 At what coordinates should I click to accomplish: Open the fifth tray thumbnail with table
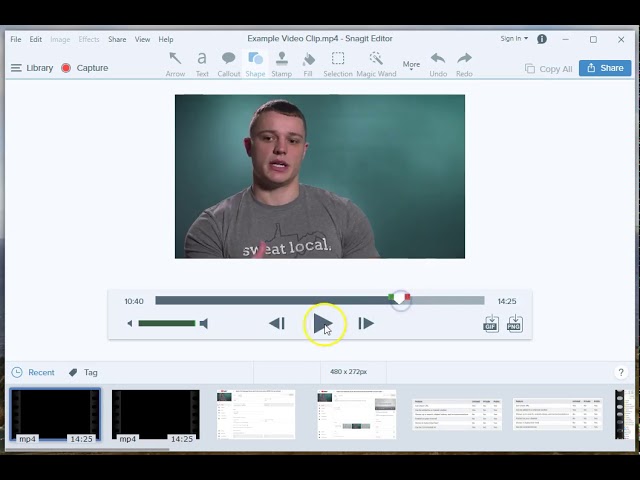click(457, 414)
